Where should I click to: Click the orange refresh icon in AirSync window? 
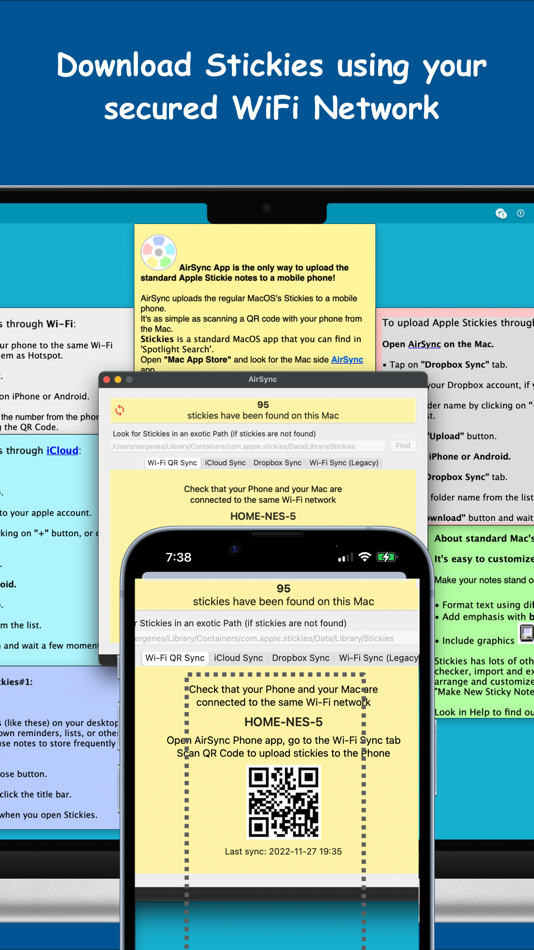(119, 410)
